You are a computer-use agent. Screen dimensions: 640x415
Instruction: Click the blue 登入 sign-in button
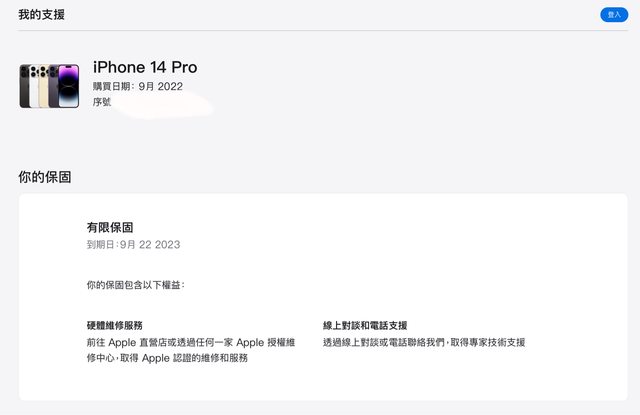pos(613,15)
